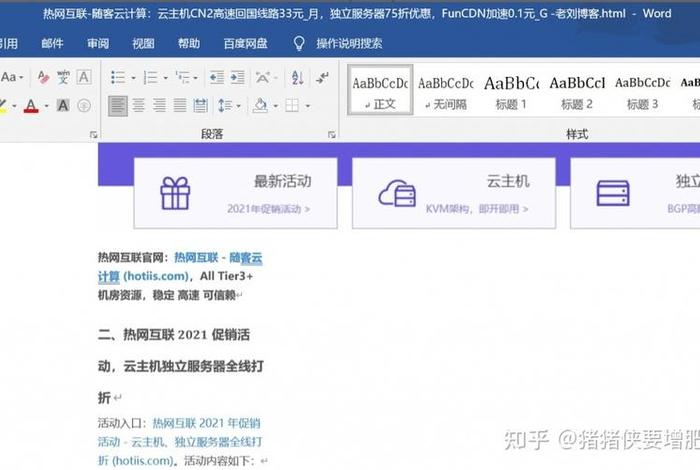The height and width of the screenshot is (470, 700).
Task: Click the Decrease Indent icon
Action: point(217,77)
